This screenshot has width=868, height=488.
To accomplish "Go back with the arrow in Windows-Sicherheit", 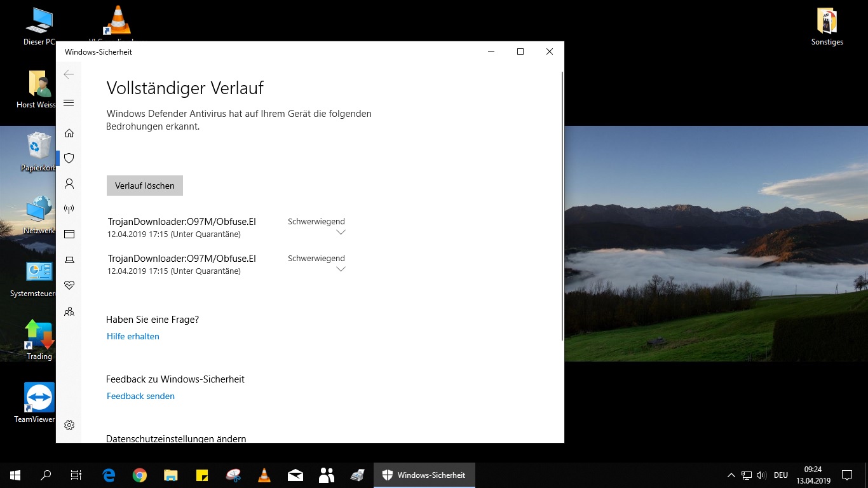I will click(x=69, y=74).
